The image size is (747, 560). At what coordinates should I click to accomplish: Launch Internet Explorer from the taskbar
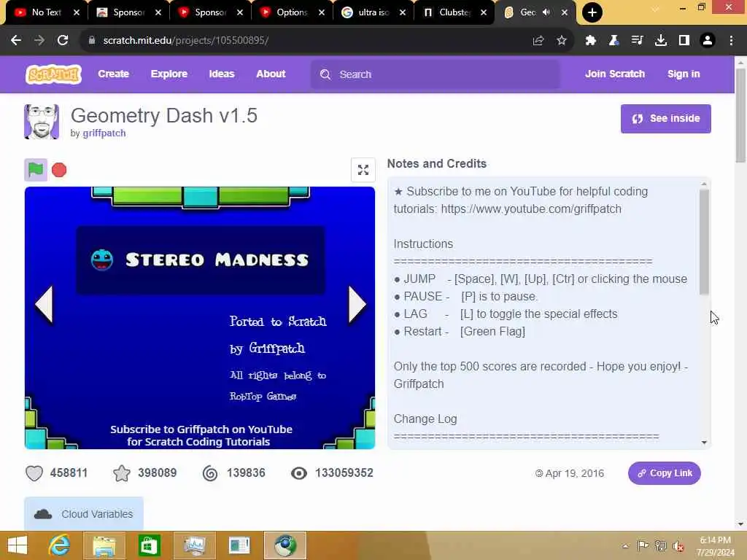(59, 545)
